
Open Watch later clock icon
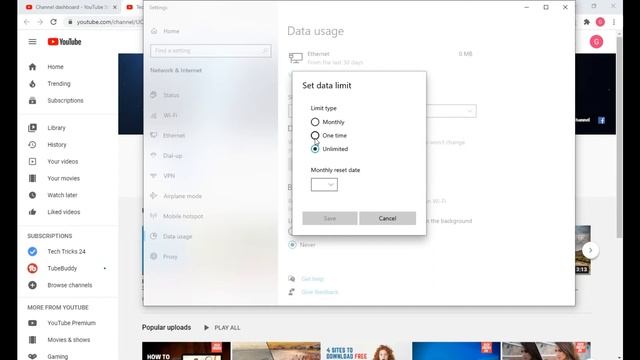point(32,195)
